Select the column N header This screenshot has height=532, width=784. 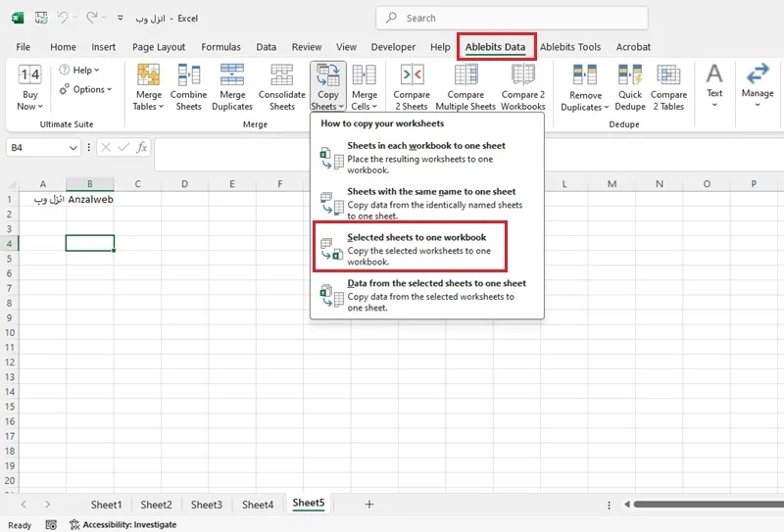tap(660, 184)
